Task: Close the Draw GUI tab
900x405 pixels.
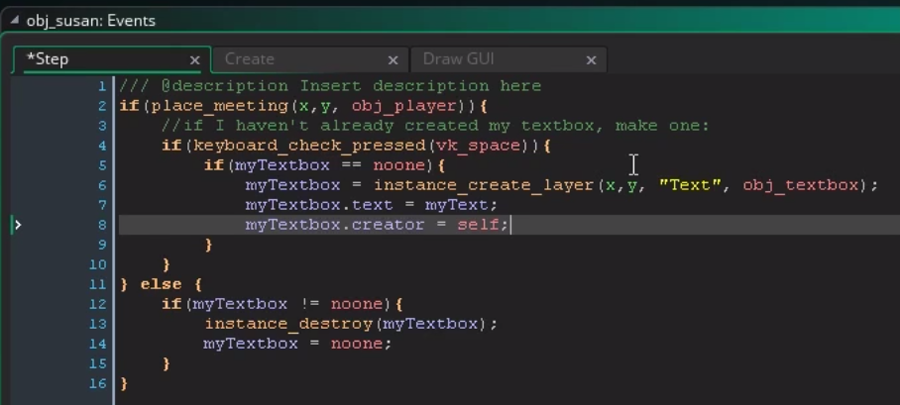Action: click(591, 60)
